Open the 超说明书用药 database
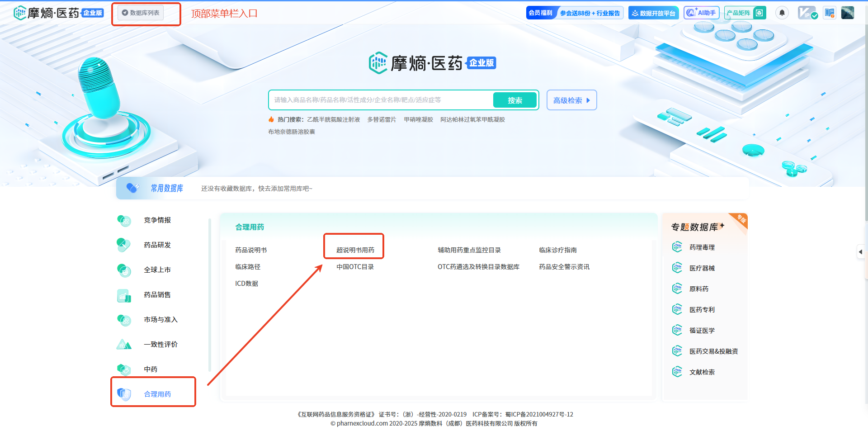The image size is (868, 431). click(x=355, y=250)
